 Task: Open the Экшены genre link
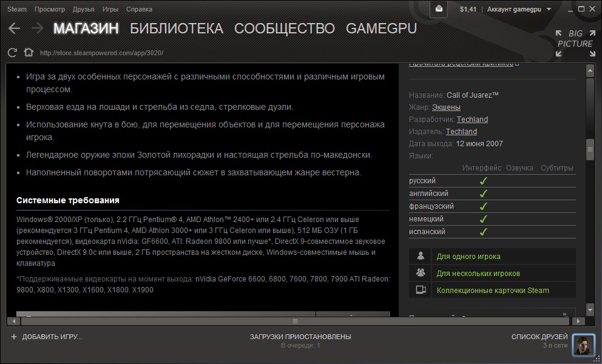click(446, 107)
